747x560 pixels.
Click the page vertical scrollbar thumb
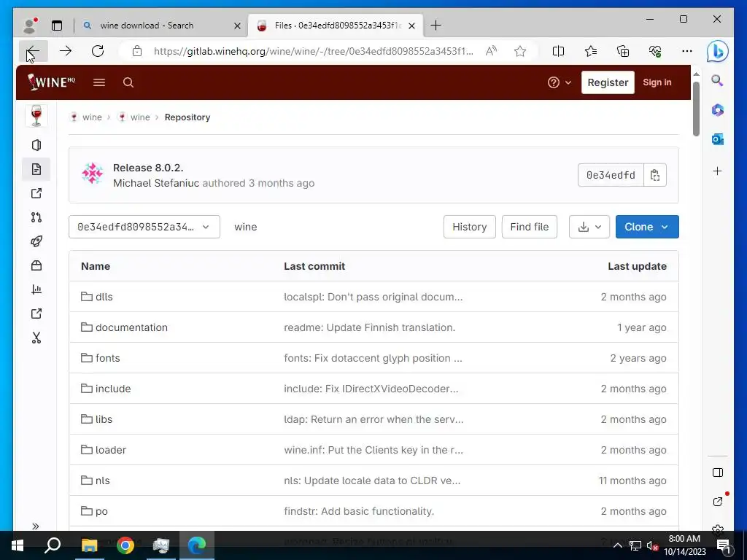coord(696,109)
